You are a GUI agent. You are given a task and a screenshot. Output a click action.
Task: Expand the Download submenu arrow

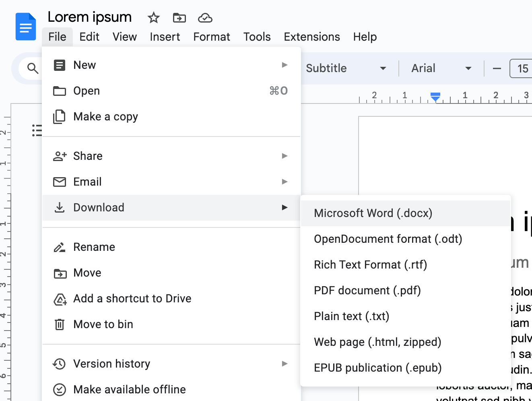click(285, 207)
